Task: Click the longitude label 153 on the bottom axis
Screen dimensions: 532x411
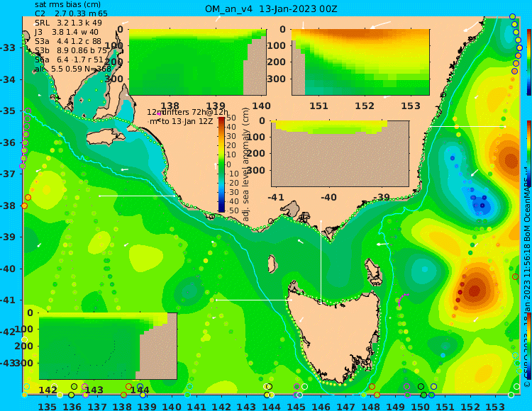Action: pos(495,406)
